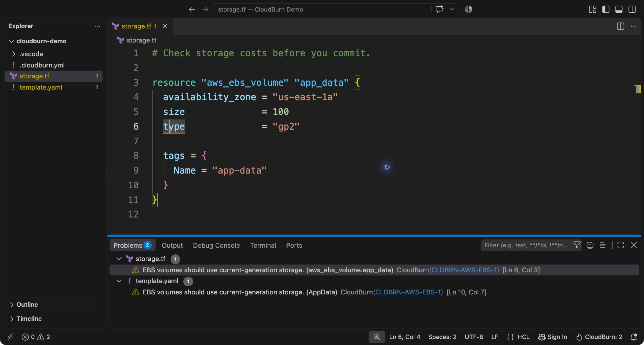The height and width of the screenshot is (345, 644).
Task: Close the bottom panel
Action: (x=634, y=245)
